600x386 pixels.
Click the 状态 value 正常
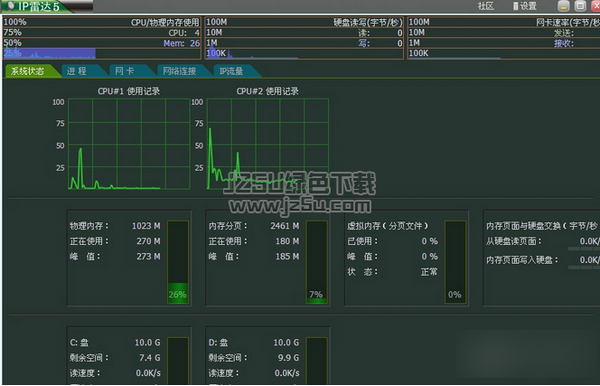point(429,272)
